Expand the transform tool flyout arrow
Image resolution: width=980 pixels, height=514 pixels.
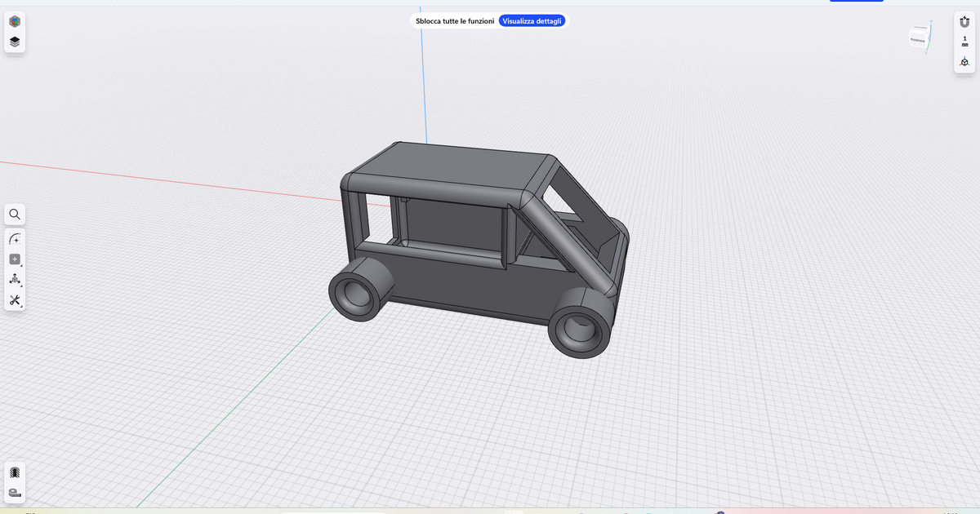point(21,286)
